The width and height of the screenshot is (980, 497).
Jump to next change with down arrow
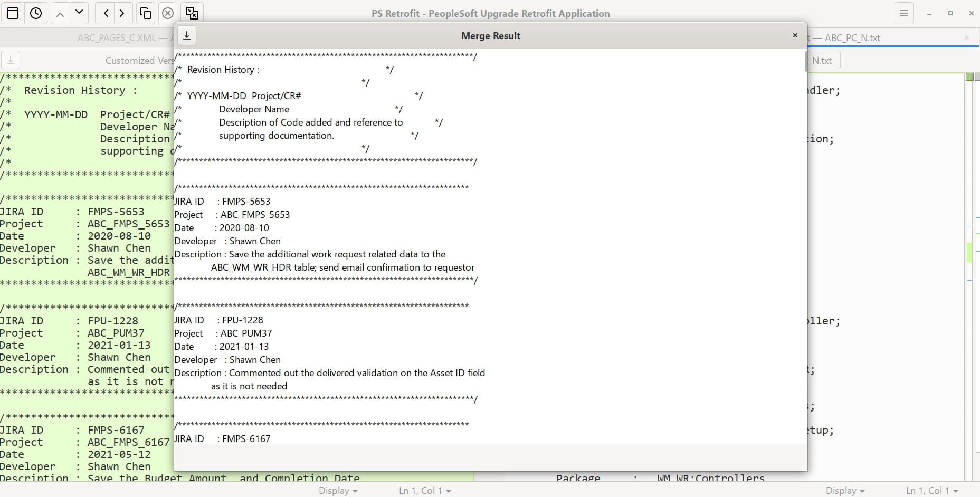(x=79, y=13)
